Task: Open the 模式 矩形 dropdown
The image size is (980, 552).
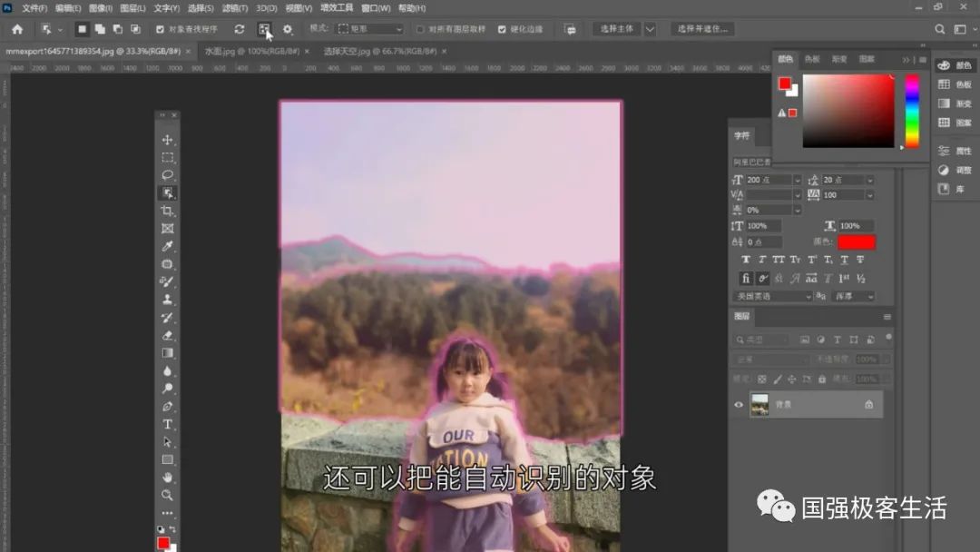Action: coord(370,29)
